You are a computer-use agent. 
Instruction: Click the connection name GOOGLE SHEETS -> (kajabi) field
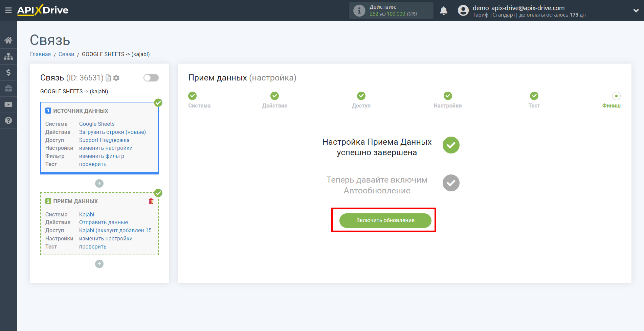pyautogui.click(x=99, y=91)
